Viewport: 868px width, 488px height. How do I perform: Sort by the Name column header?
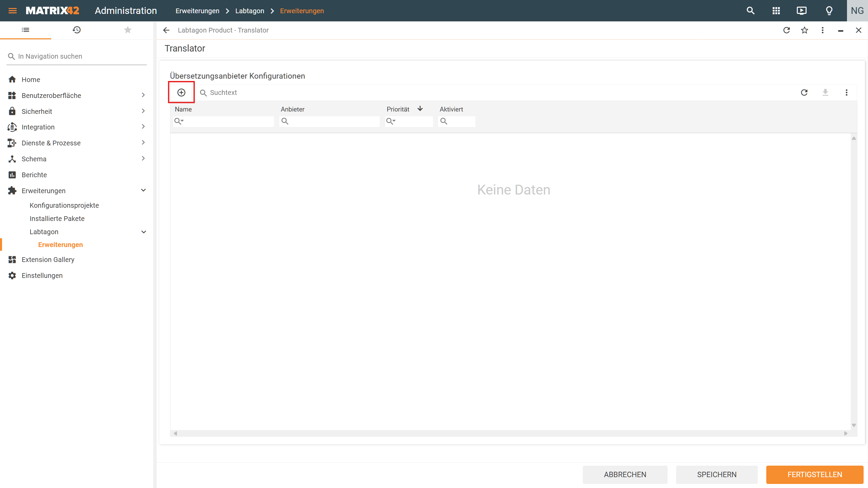click(x=183, y=109)
